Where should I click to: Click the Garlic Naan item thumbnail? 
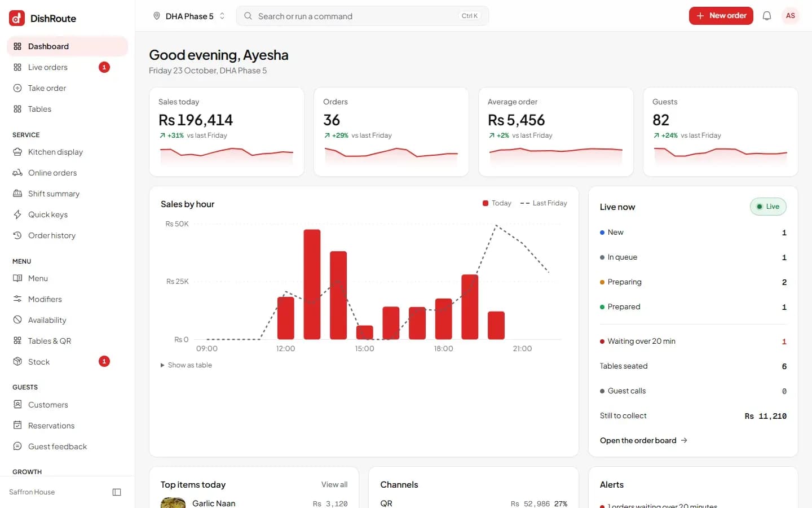[x=173, y=503]
